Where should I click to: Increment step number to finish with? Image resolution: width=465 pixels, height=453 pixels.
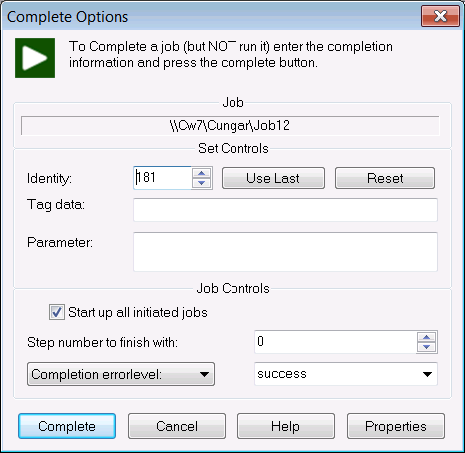click(426, 337)
